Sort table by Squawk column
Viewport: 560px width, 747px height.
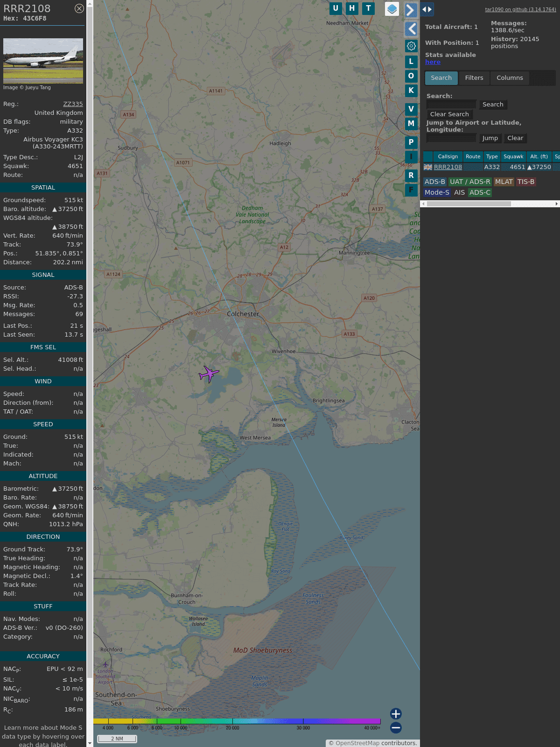[513, 156]
